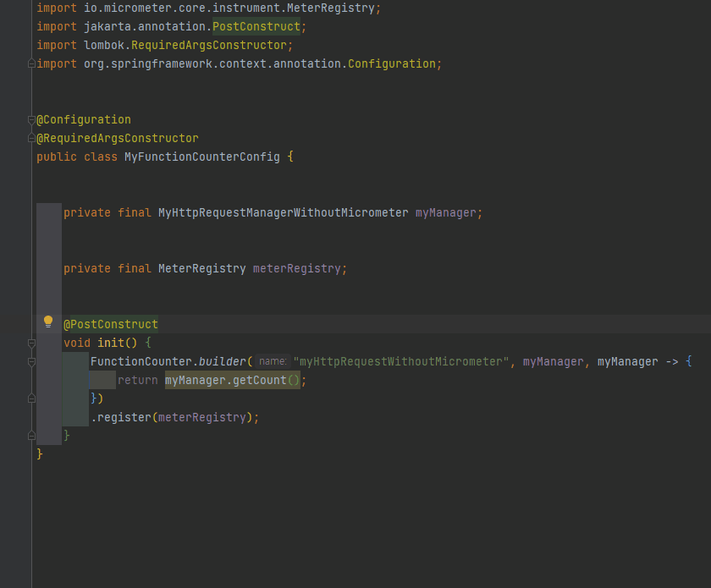Click the 'public' keyword in the class declaration
This screenshot has width=711, height=588.
point(57,157)
